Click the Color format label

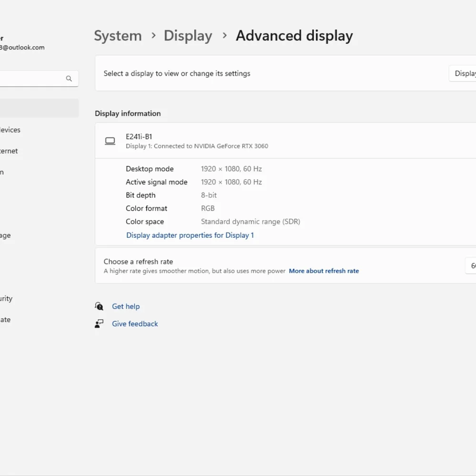pyautogui.click(x=146, y=209)
